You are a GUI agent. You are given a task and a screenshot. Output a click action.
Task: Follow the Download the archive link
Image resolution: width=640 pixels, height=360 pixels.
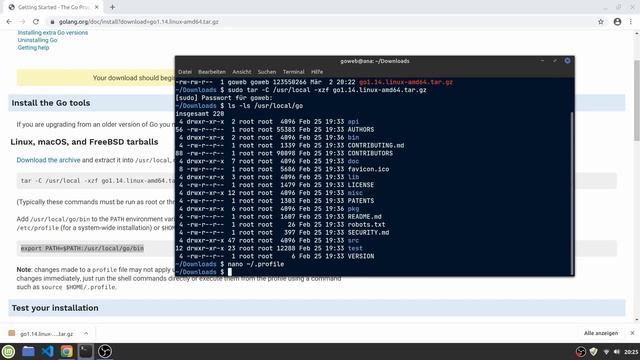point(48,160)
